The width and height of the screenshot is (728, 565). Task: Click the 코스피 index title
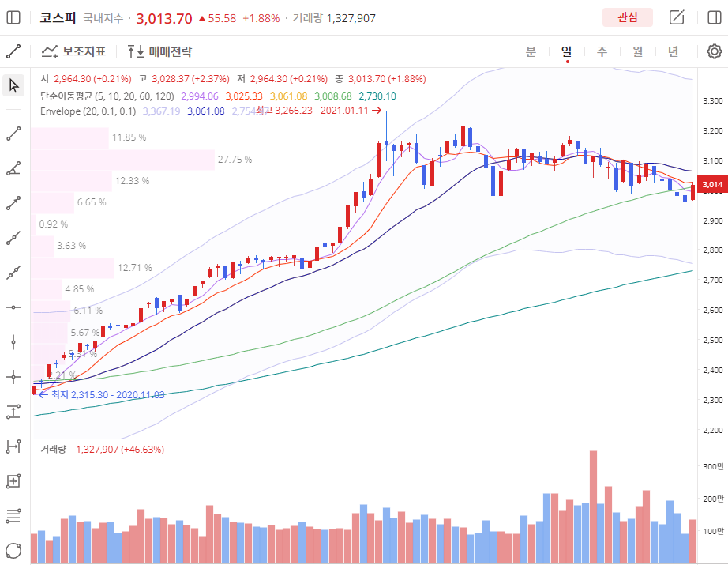pos(58,17)
